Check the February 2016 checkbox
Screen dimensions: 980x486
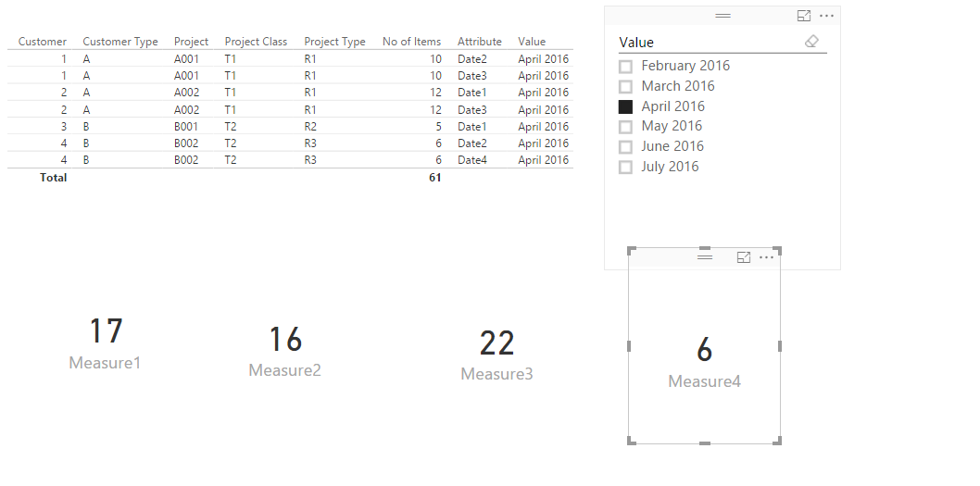tap(625, 67)
